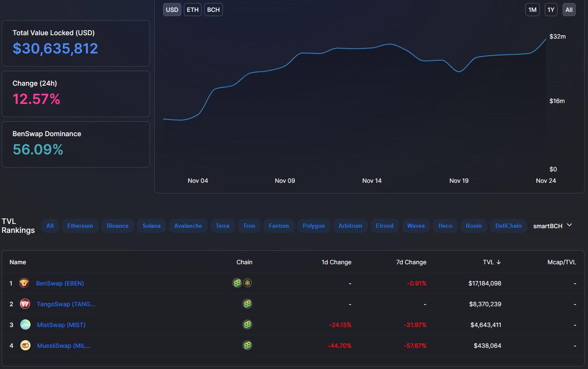Select USD chart denomination
Screen dimensions: 588x369
tap(172, 10)
